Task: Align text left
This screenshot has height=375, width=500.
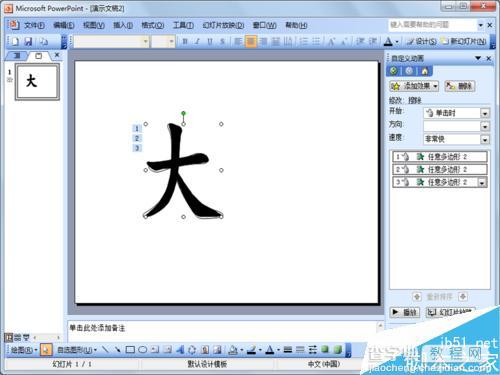Action: tap(238, 42)
